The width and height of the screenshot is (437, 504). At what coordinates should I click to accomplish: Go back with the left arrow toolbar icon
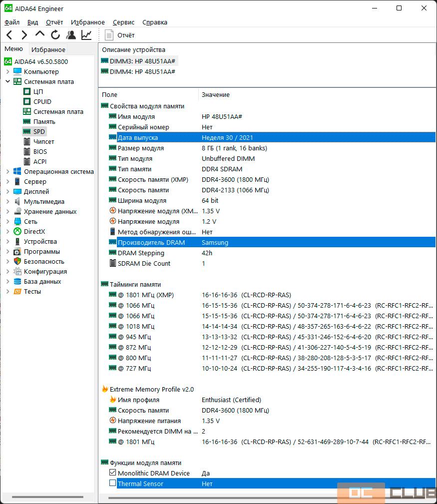pos(9,34)
